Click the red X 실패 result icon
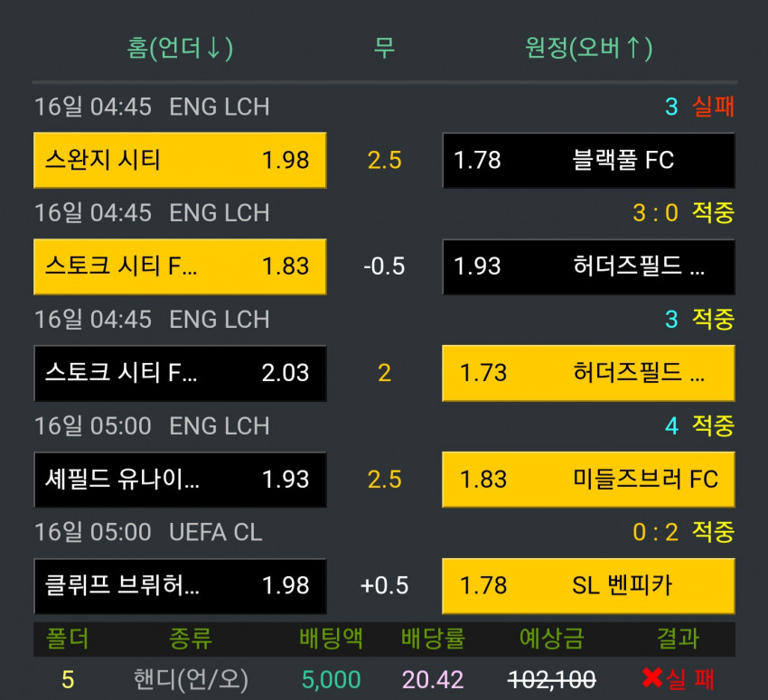This screenshot has height=700, width=768. tap(652, 678)
